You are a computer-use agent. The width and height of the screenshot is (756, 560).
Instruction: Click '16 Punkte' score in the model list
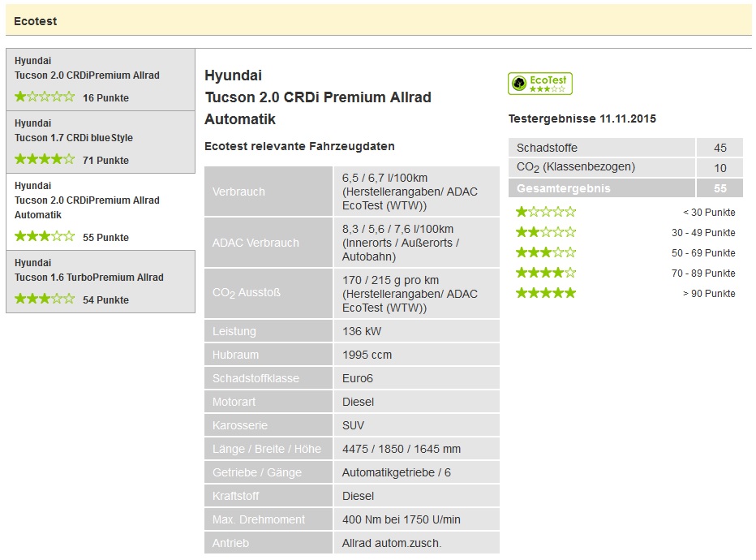[x=105, y=98]
